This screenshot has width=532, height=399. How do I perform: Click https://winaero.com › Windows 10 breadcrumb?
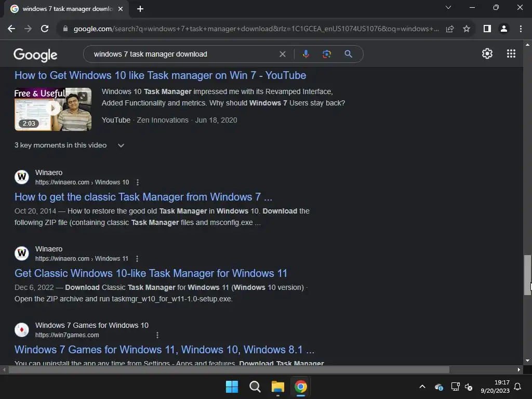tap(82, 182)
